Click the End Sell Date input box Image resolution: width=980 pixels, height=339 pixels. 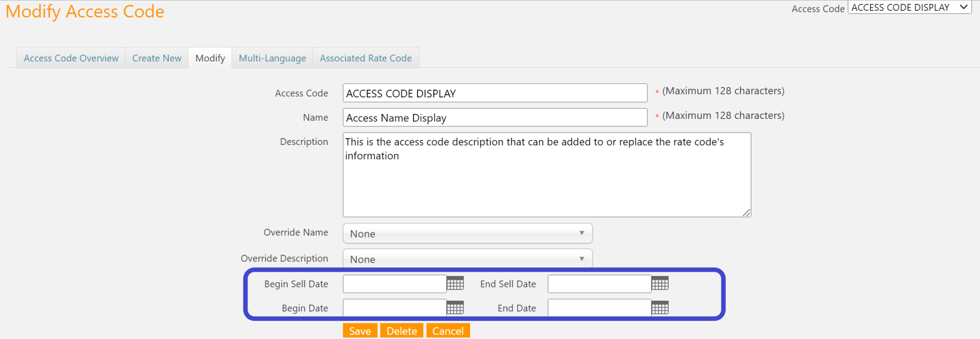(599, 283)
